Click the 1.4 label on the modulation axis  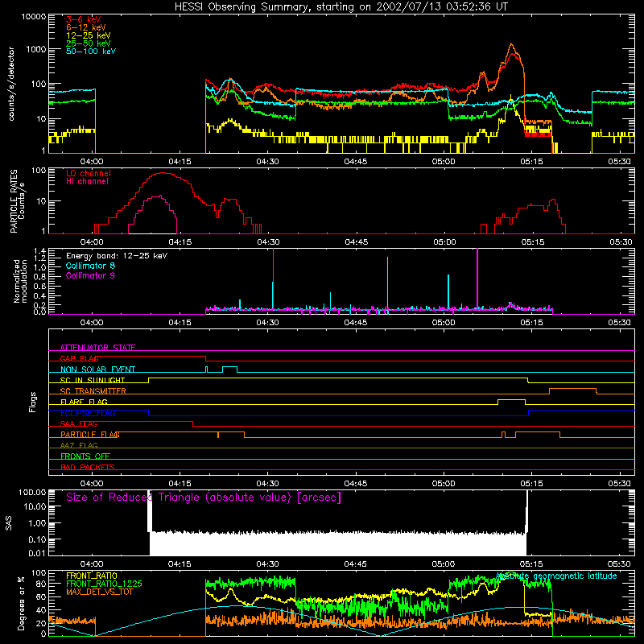39,251
